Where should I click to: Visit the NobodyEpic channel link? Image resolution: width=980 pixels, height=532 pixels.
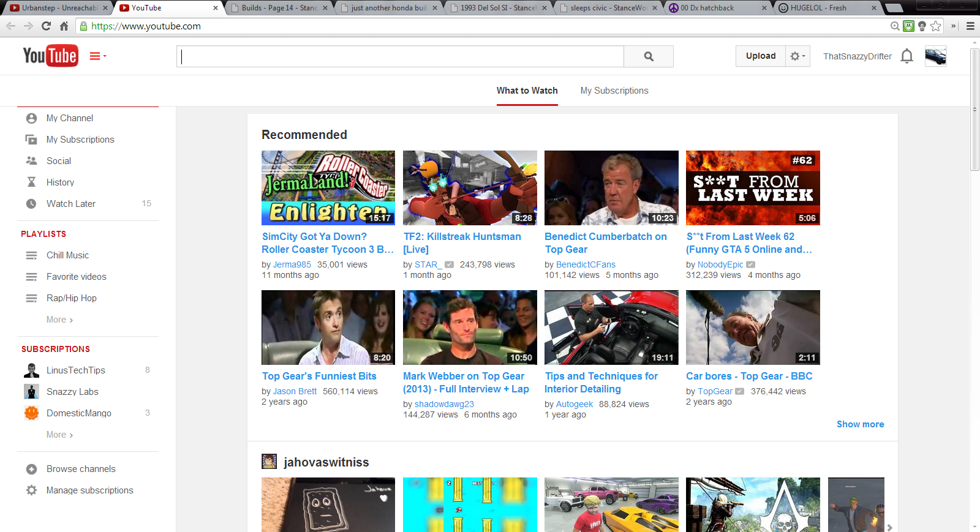[720, 264]
